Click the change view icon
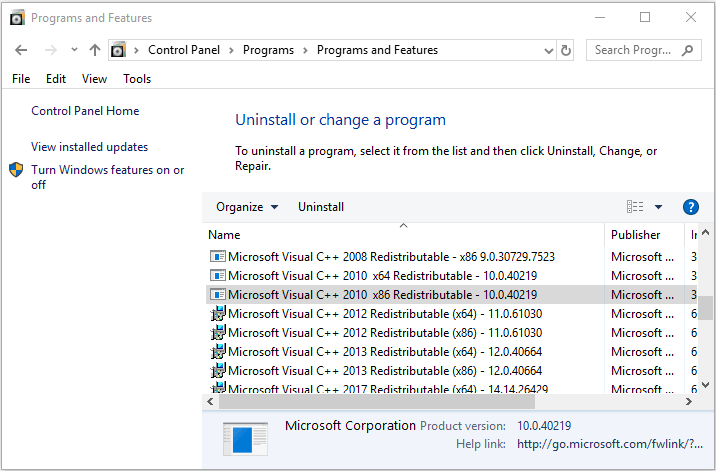This screenshot has height=471, width=716. [x=635, y=207]
